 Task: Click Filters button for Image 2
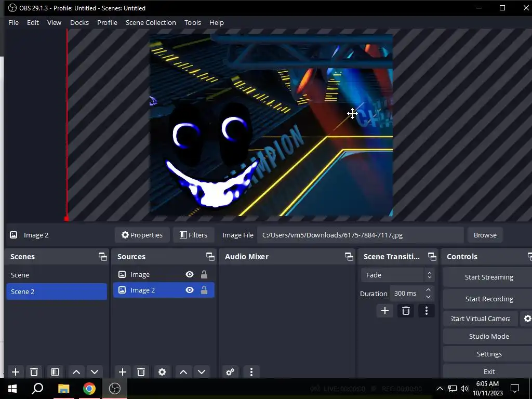[x=193, y=235]
